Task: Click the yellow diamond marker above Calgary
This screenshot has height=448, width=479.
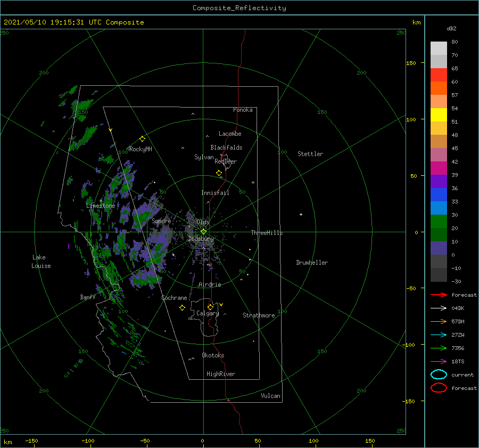Action: (x=210, y=307)
